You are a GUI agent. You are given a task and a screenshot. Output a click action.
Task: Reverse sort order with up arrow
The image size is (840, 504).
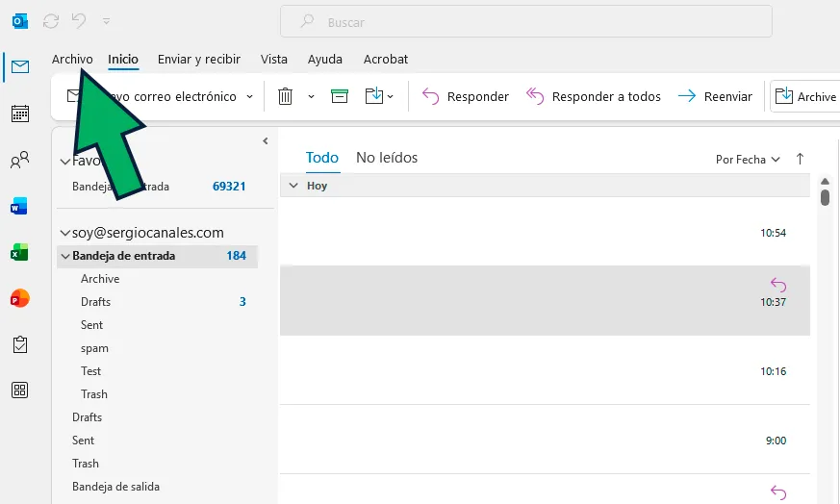800,159
